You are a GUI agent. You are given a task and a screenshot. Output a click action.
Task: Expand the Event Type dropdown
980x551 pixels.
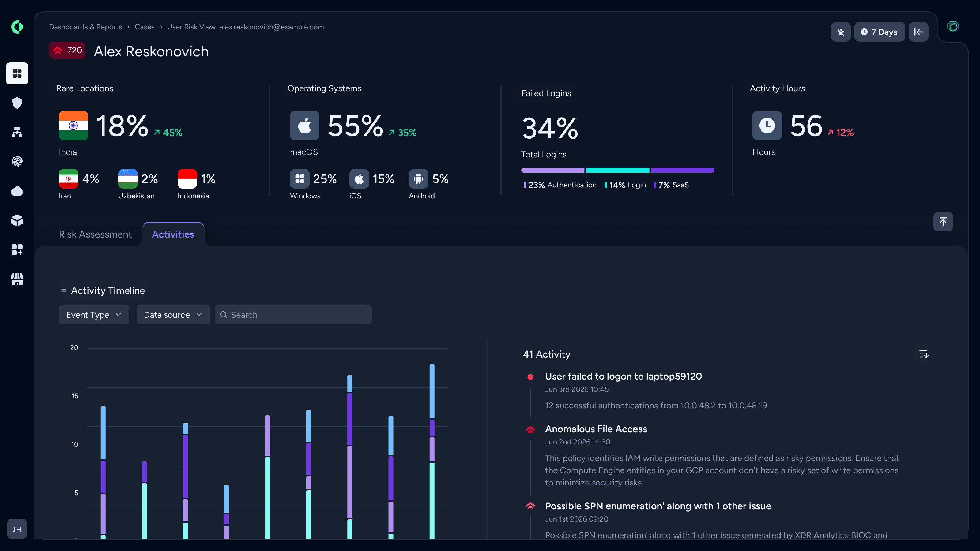[94, 314]
